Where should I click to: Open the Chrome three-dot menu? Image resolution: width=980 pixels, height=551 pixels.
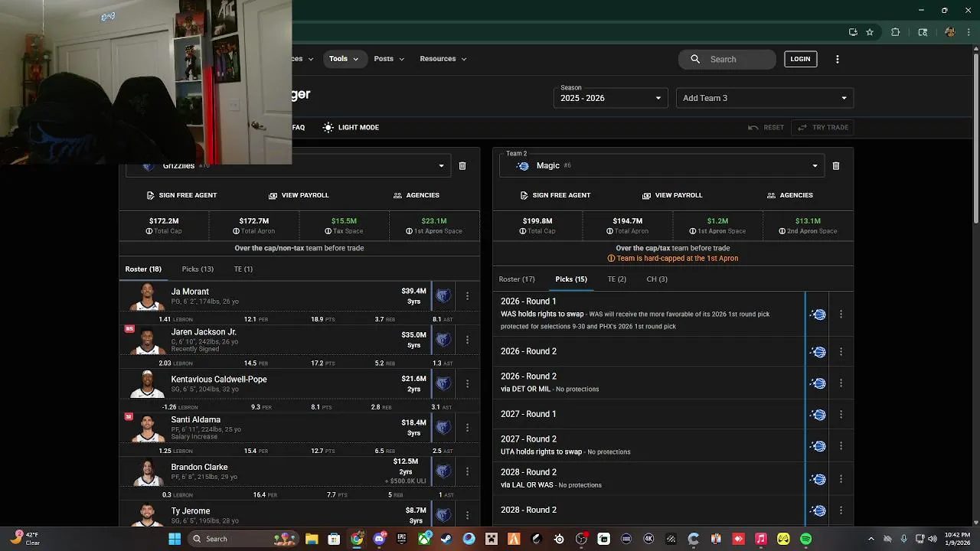point(967,32)
